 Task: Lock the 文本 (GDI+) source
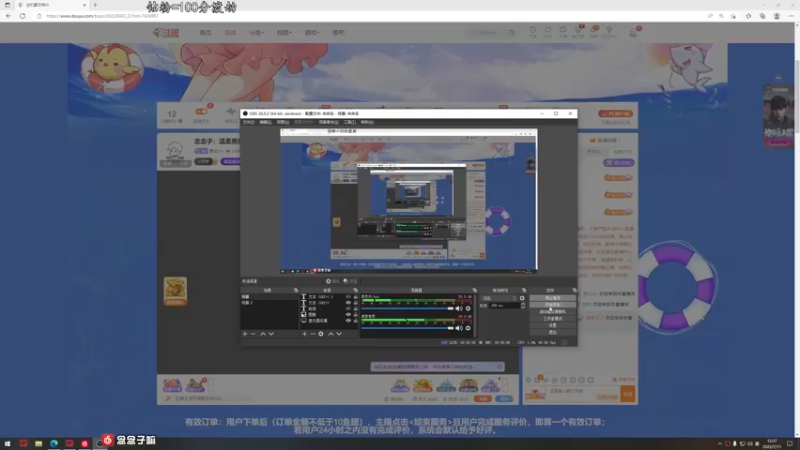click(356, 303)
